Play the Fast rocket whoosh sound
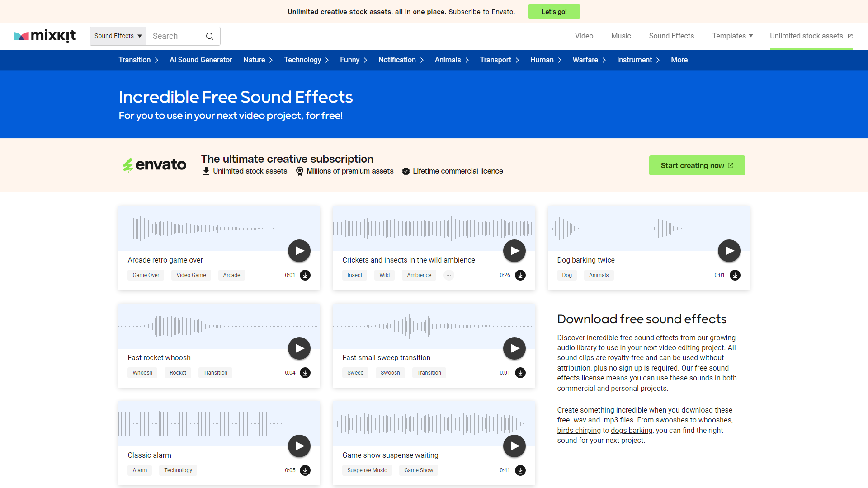Screen dimensions: 868x488 tap(299, 348)
